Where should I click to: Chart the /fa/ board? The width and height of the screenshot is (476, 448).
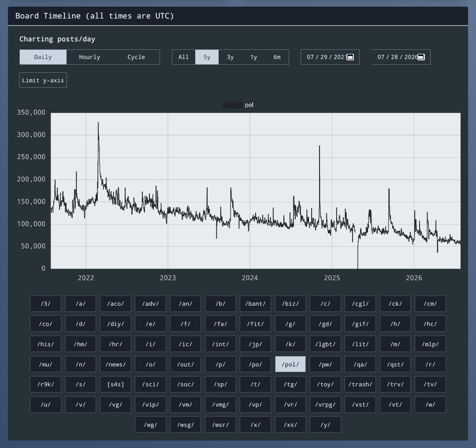click(220, 324)
